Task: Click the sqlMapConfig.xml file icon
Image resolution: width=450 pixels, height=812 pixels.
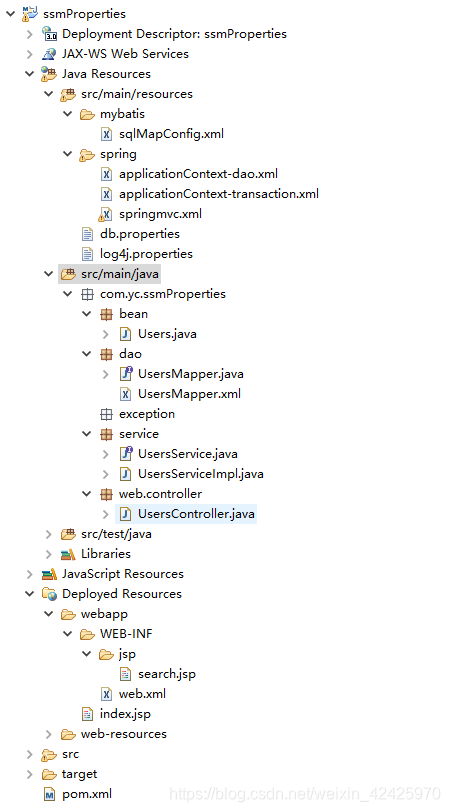Action: click(106, 134)
